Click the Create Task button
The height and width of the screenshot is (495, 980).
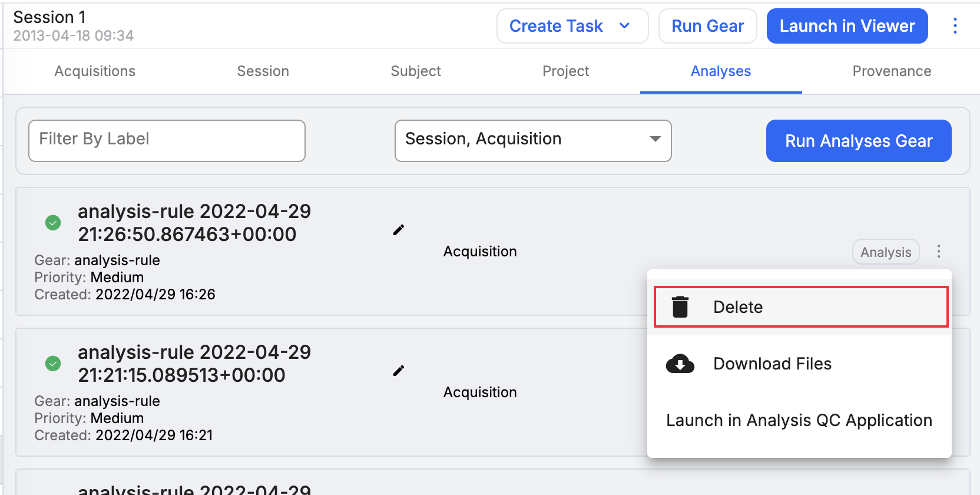pos(572,26)
